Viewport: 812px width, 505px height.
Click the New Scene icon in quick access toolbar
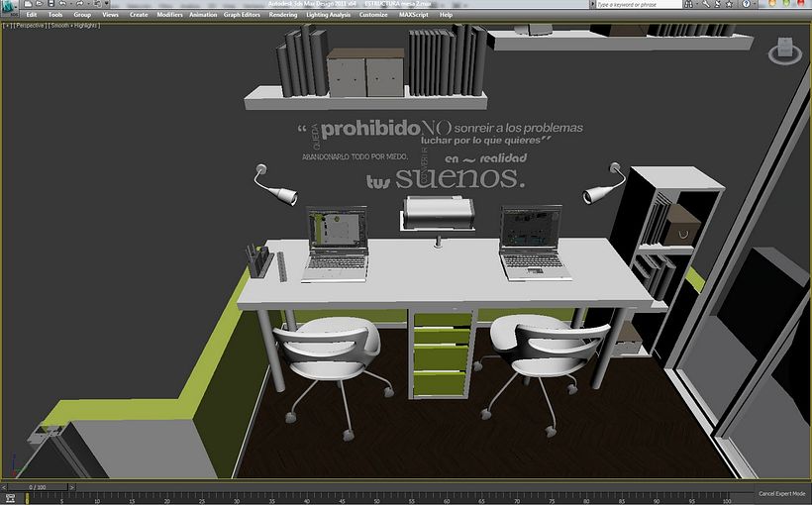(28, 4)
